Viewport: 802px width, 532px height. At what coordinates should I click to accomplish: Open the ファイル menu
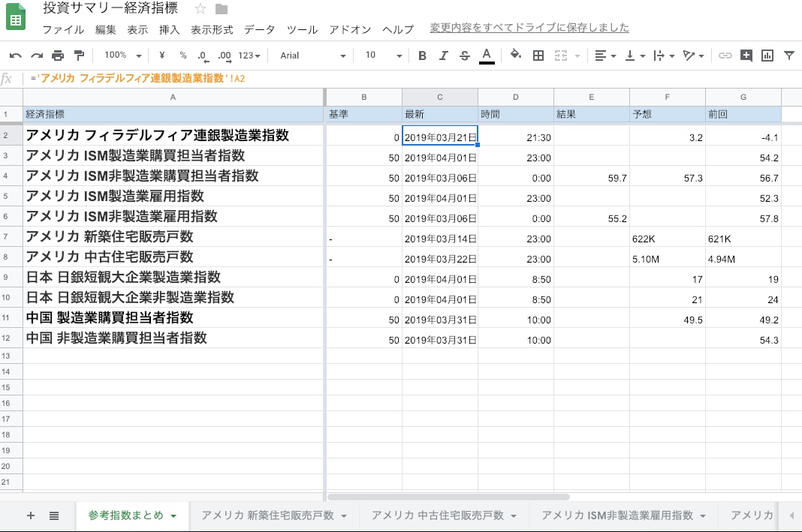point(63,30)
